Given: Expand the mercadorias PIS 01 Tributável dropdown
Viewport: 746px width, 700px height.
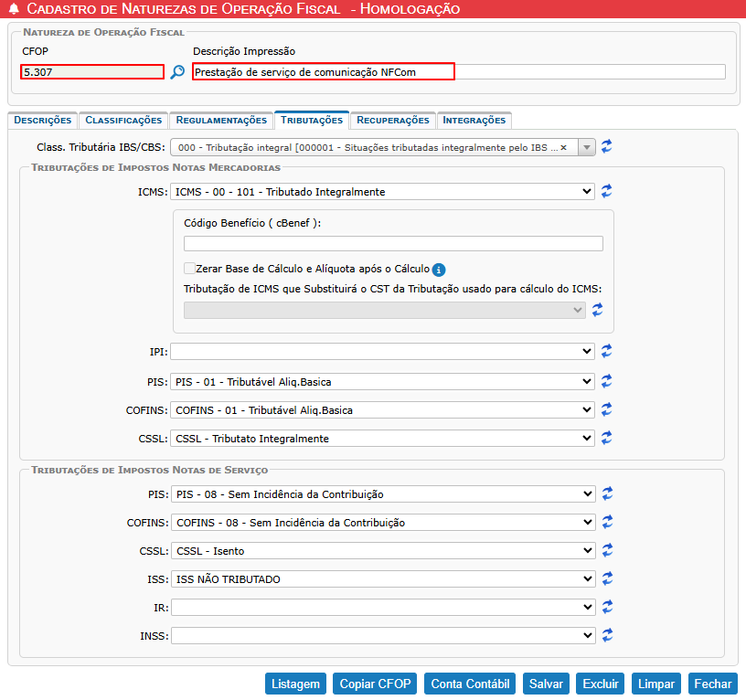Looking at the screenshot, I should tap(382, 381).
